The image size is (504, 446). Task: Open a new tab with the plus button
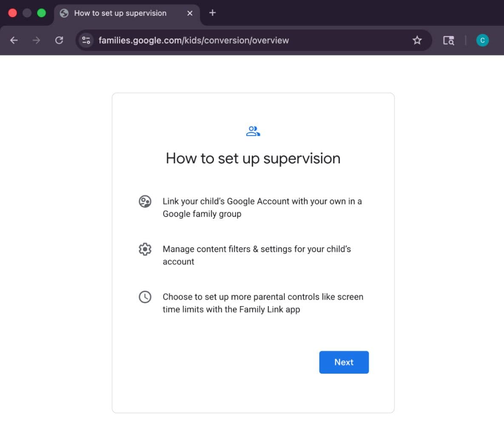213,13
